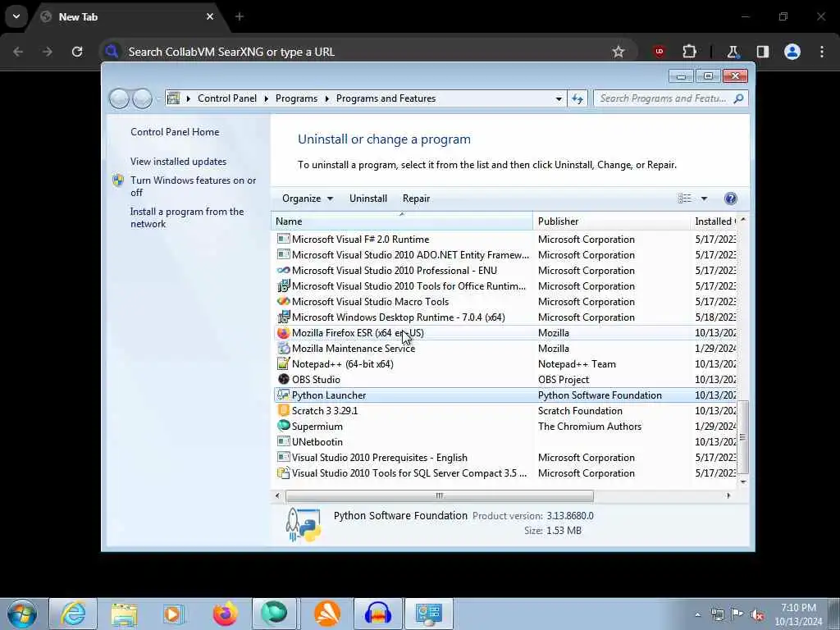
Task: Show hidden system tray icons
Action: [697, 614]
